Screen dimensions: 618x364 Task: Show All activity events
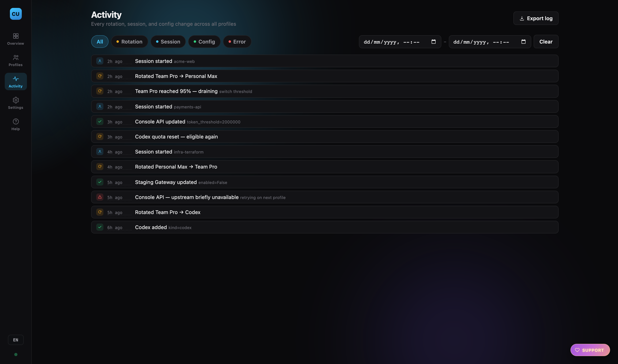pyautogui.click(x=100, y=42)
